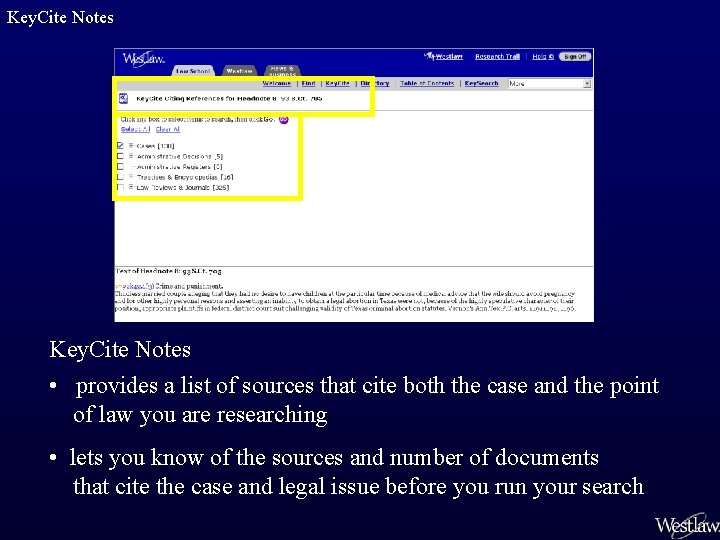Check the Administrative Decisions checkbox

[120, 156]
